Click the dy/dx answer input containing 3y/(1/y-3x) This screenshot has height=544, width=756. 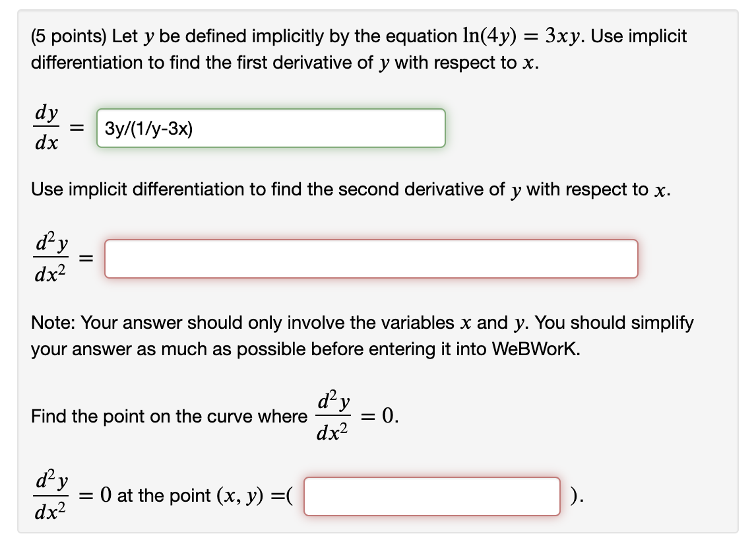270,128
